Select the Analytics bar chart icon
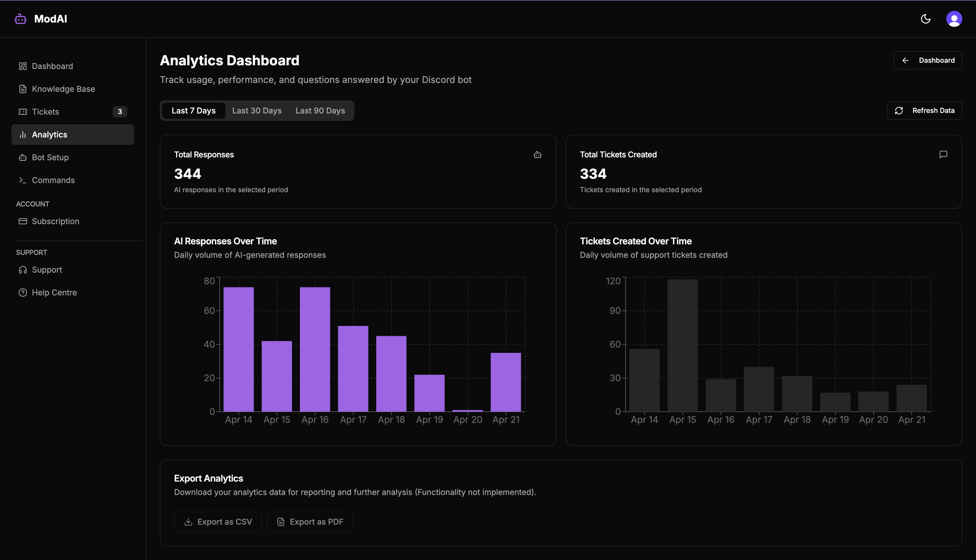The width and height of the screenshot is (976, 560). pos(22,134)
